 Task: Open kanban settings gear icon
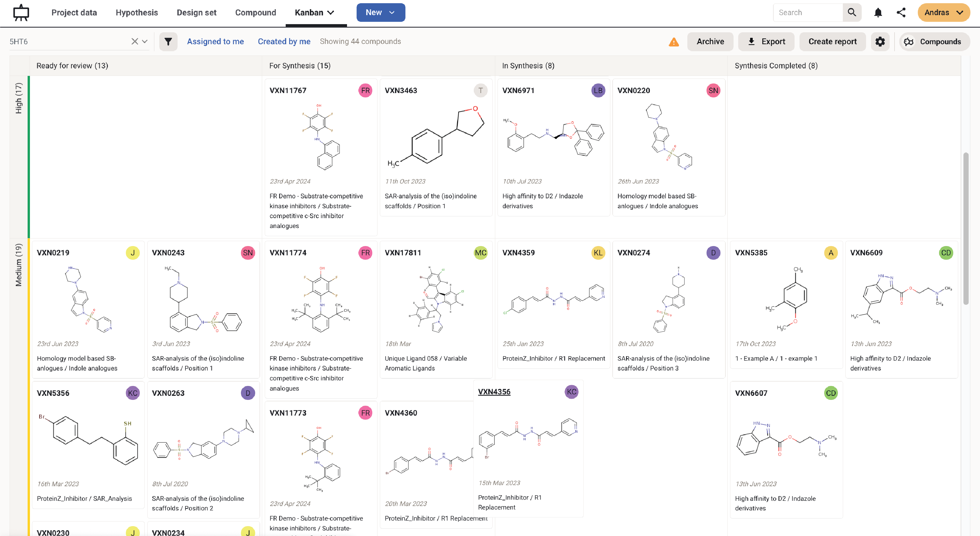click(x=880, y=42)
